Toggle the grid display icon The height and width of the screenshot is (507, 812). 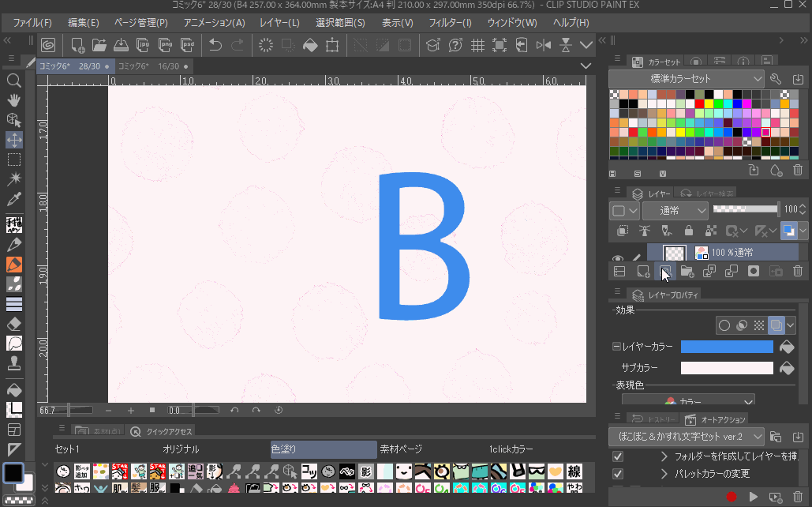477,45
